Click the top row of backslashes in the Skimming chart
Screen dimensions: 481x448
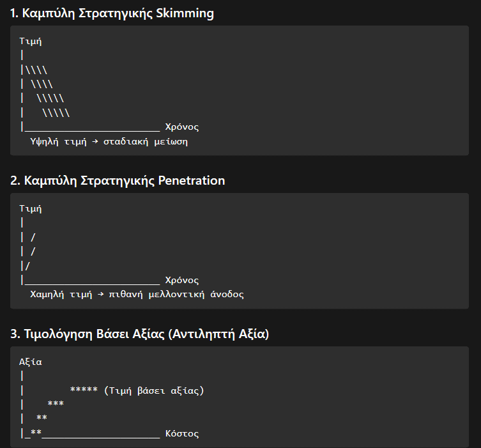[x=36, y=70]
